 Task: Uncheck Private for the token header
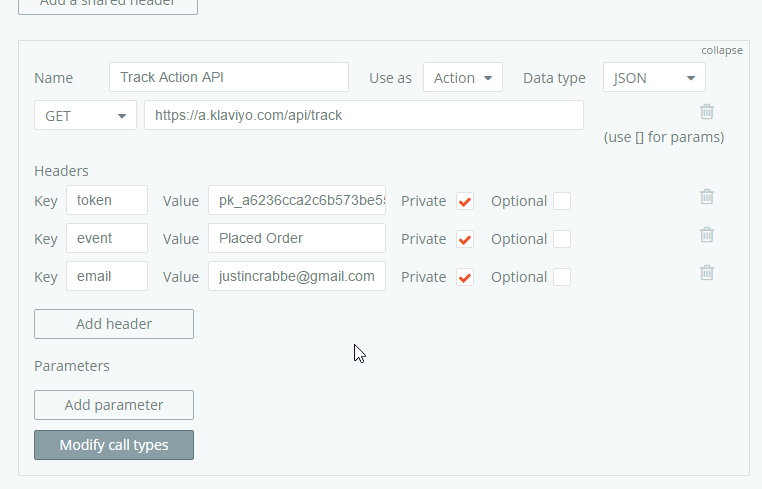[x=464, y=201]
